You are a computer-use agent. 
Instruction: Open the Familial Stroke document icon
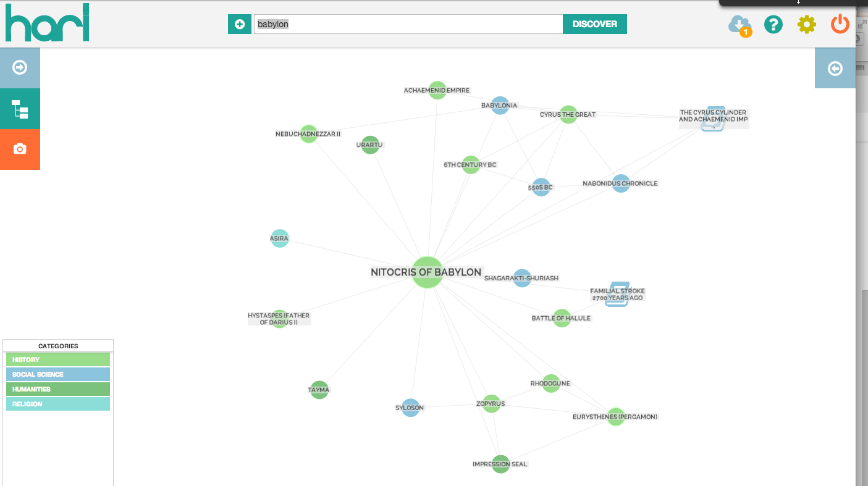coord(617,295)
